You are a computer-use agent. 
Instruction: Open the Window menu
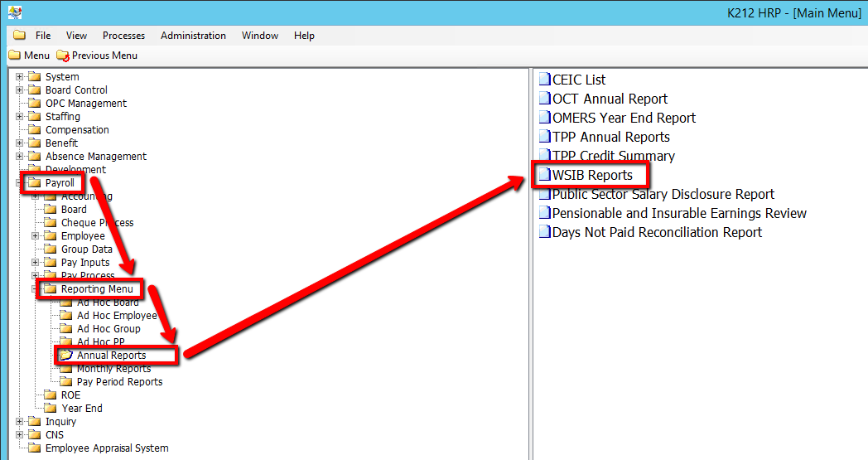[259, 36]
